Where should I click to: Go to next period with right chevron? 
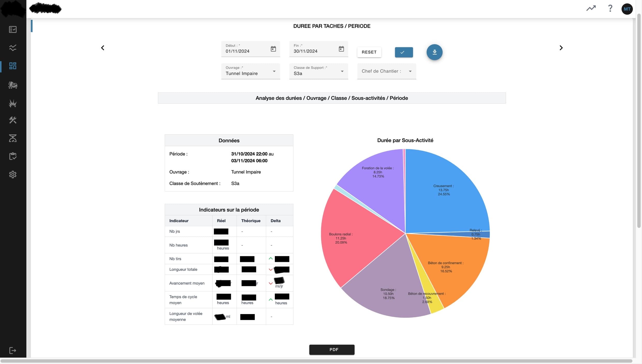click(x=561, y=48)
